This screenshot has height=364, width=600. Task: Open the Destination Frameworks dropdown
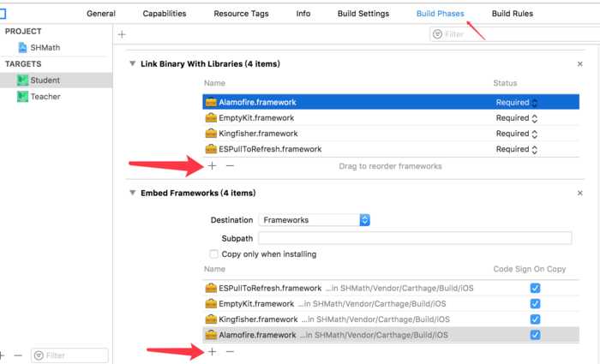315,220
